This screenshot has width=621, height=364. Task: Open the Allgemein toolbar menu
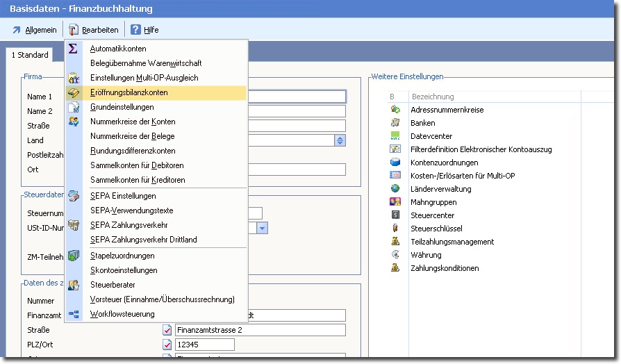(x=35, y=30)
